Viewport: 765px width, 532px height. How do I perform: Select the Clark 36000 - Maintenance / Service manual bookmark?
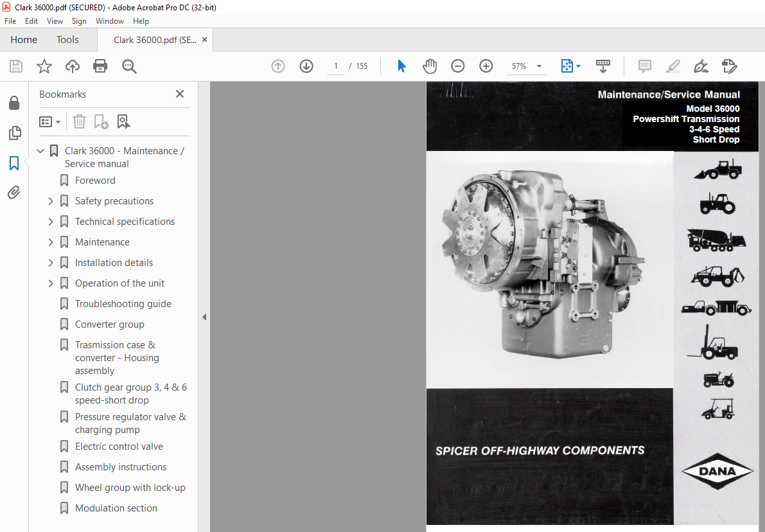125,157
